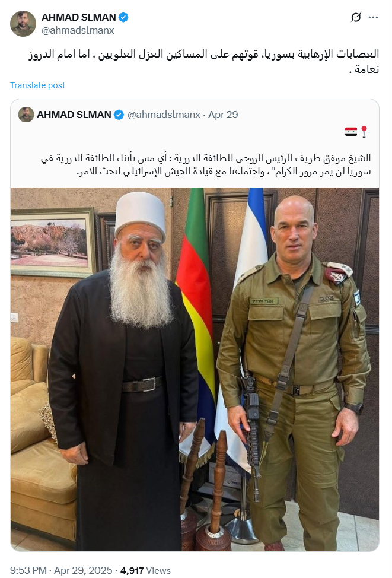This screenshot has height=578, width=392.
Task: Open the quoted post's Apr 29 date
Action: pos(223,115)
